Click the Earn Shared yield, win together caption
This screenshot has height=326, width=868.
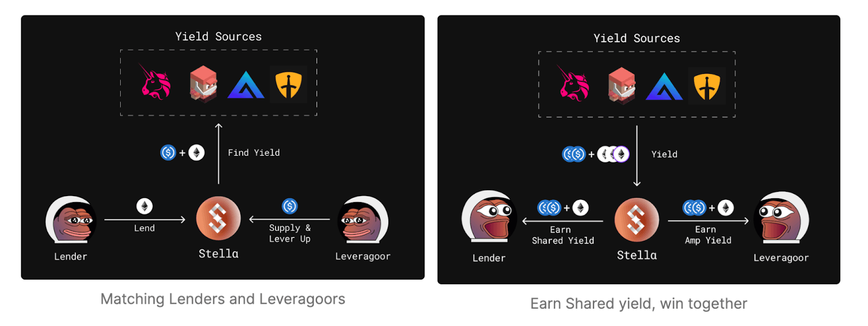[x=639, y=303]
